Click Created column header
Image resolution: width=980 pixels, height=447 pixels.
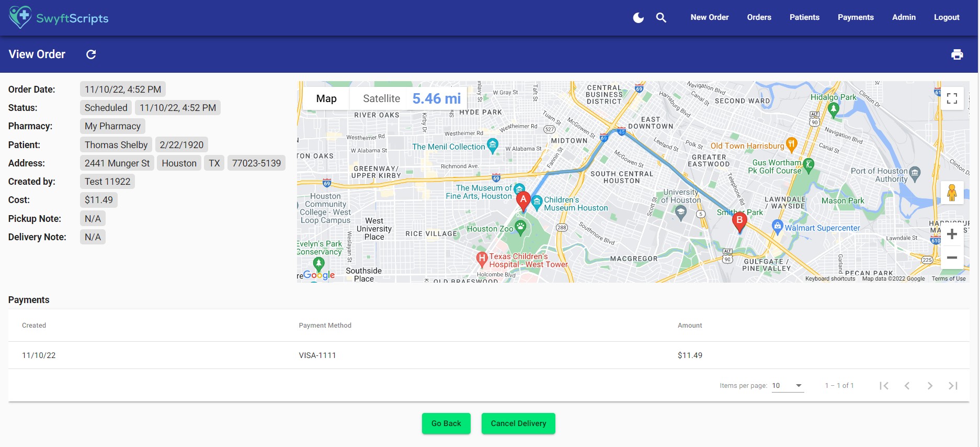pos(34,326)
